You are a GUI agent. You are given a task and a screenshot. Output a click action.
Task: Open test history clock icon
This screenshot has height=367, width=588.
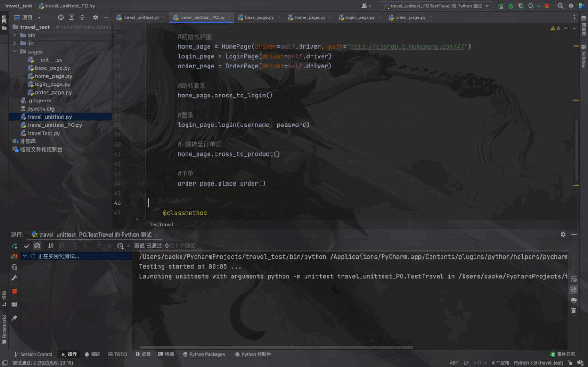click(120, 246)
